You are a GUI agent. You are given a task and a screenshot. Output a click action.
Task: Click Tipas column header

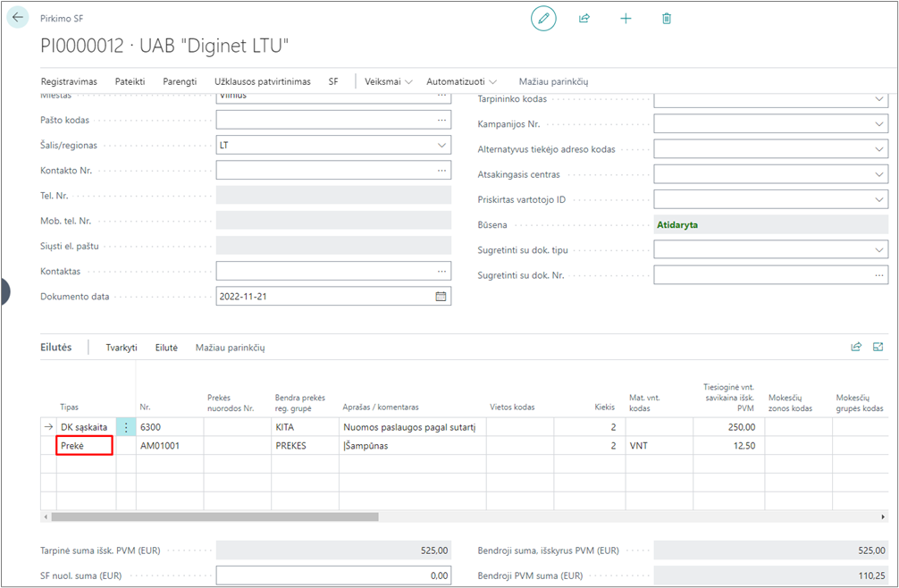point(70,407)
